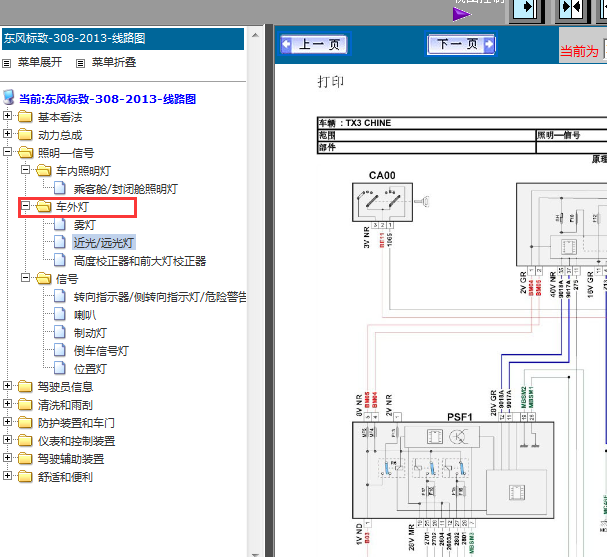Go to previous page with 上一页 button
The height and width of the screenshot is (557, 607).
click(x=314, y=44)
